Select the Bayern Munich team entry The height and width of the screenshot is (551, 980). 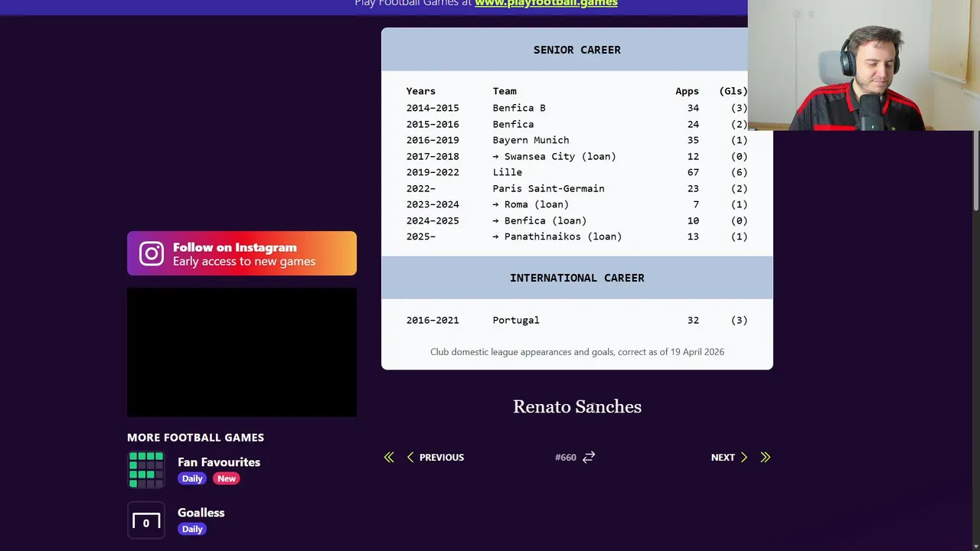(531, 140)
